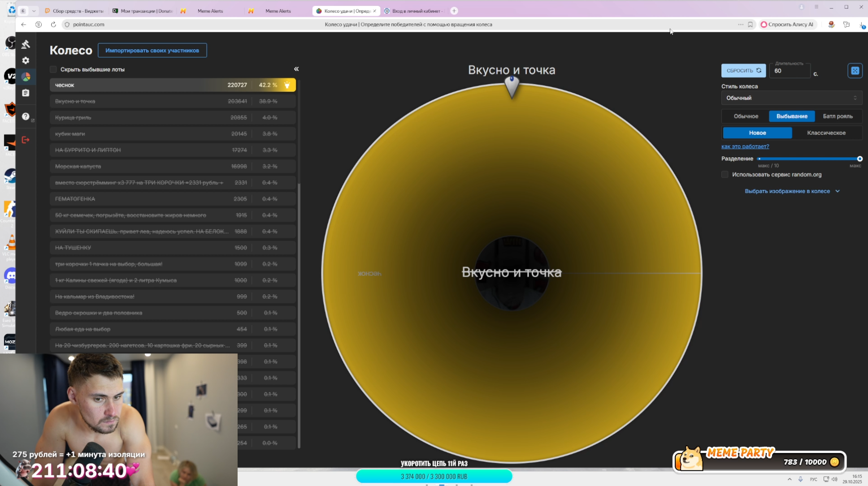Open the auction gavel page in sidebar
868x486 pixels.
point(26,44)
